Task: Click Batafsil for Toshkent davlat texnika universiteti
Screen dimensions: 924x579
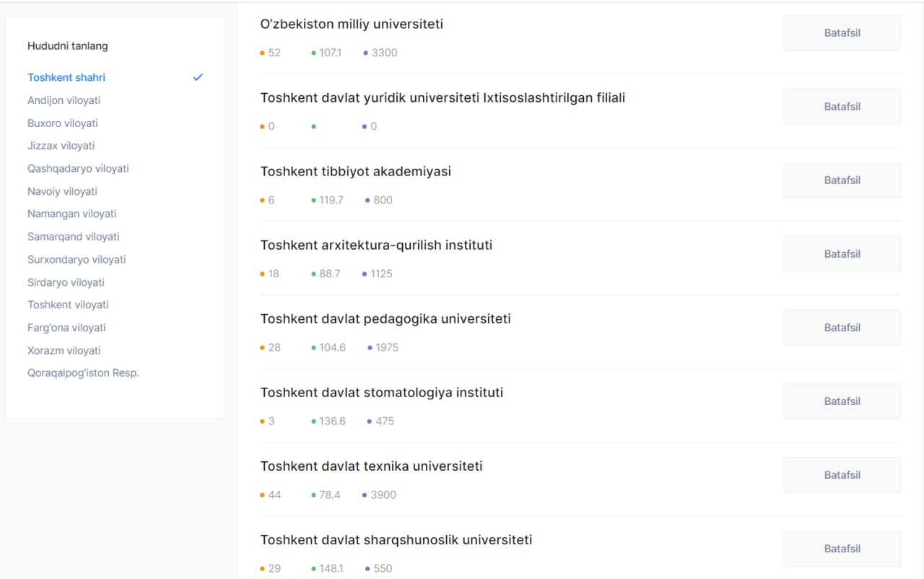Action: click(842, 475)
